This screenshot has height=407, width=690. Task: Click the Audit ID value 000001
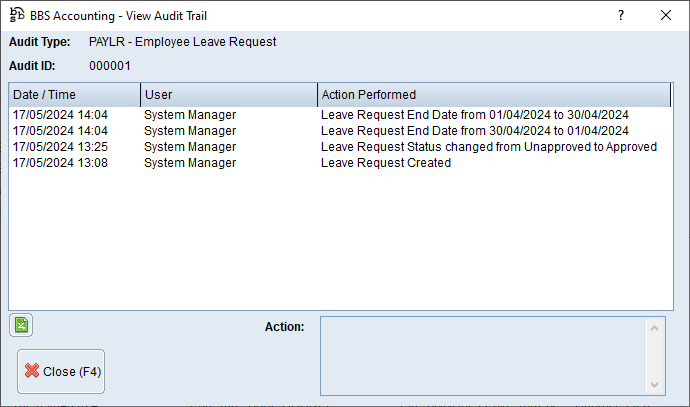click(x=110, y=66)
